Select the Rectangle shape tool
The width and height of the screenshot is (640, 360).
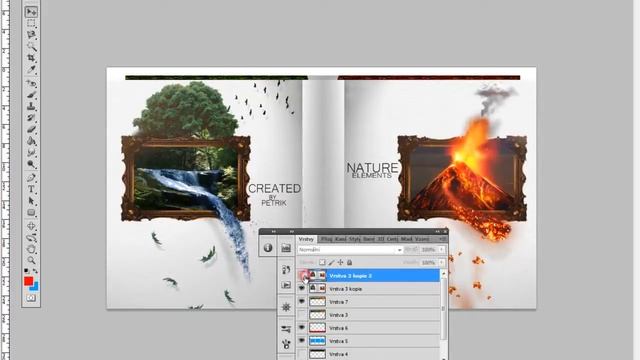click(31, 213)
